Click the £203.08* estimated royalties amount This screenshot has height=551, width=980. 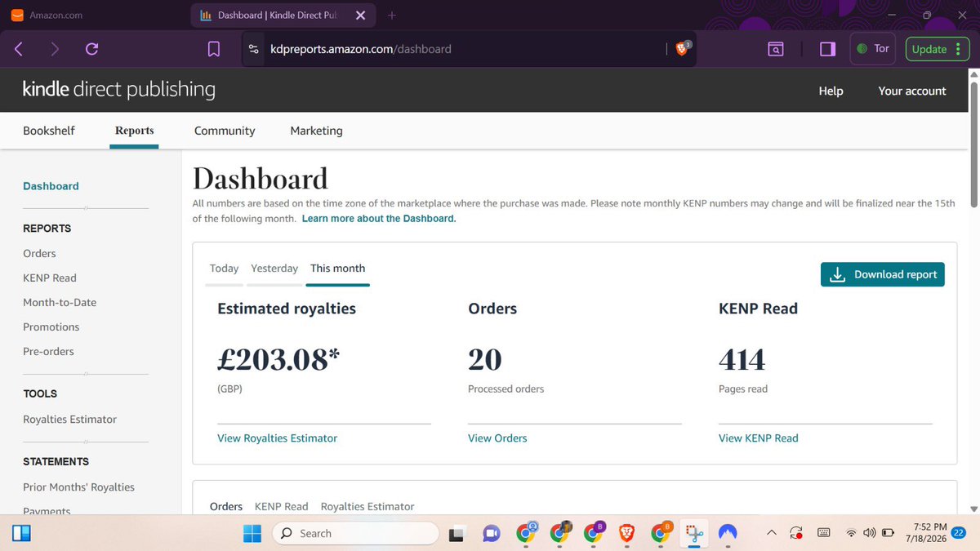278,359
